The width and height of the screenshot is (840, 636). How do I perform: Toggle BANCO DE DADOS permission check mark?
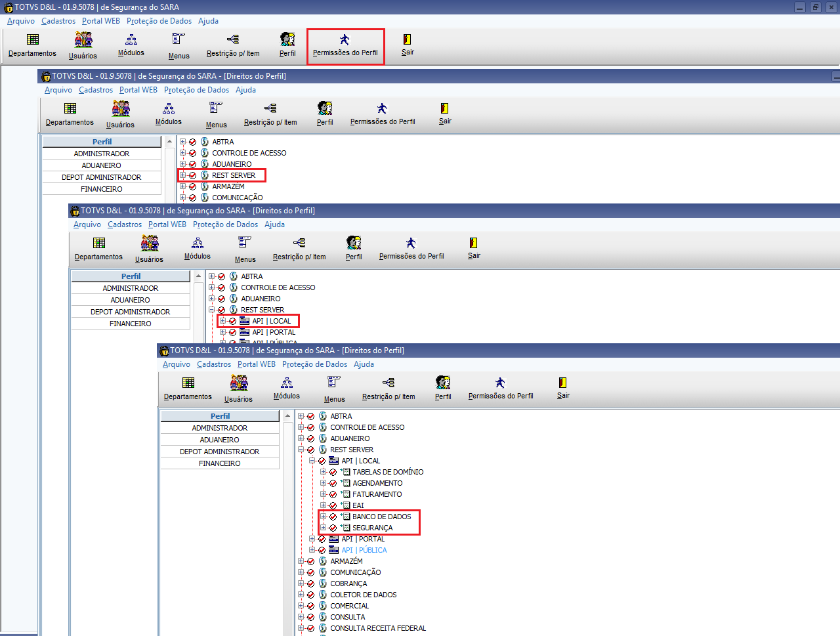click(x=333, y=517)
